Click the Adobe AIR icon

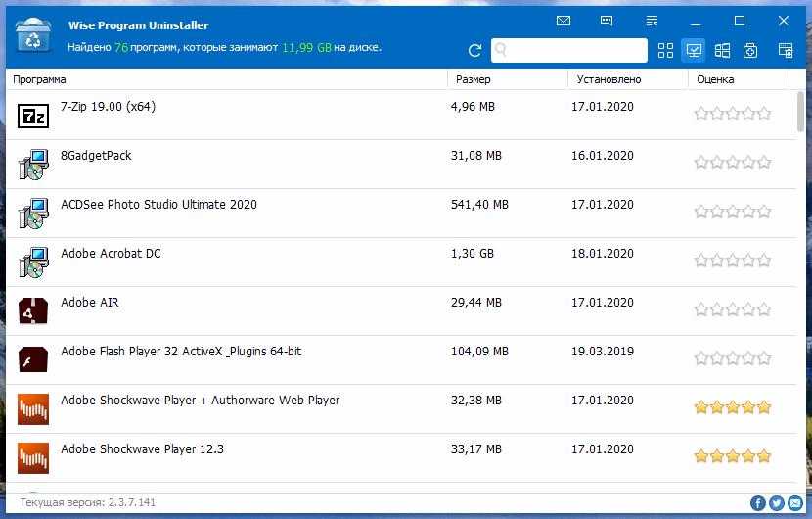click(33, 310)
